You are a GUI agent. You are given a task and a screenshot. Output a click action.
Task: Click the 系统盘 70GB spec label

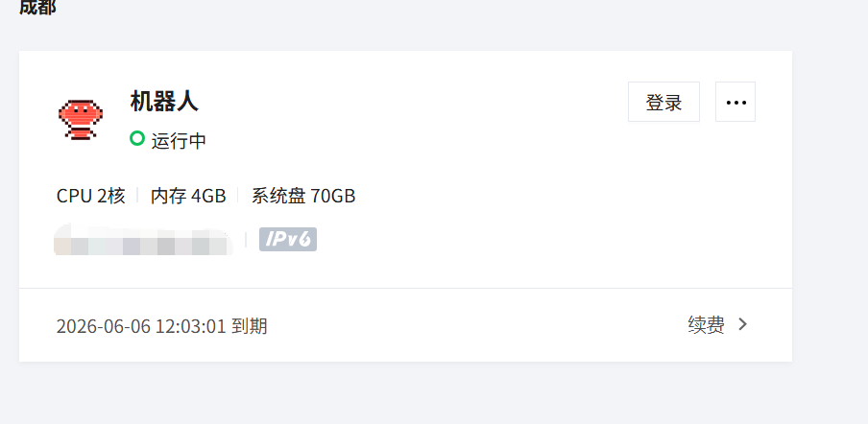(x=303, y=196)
